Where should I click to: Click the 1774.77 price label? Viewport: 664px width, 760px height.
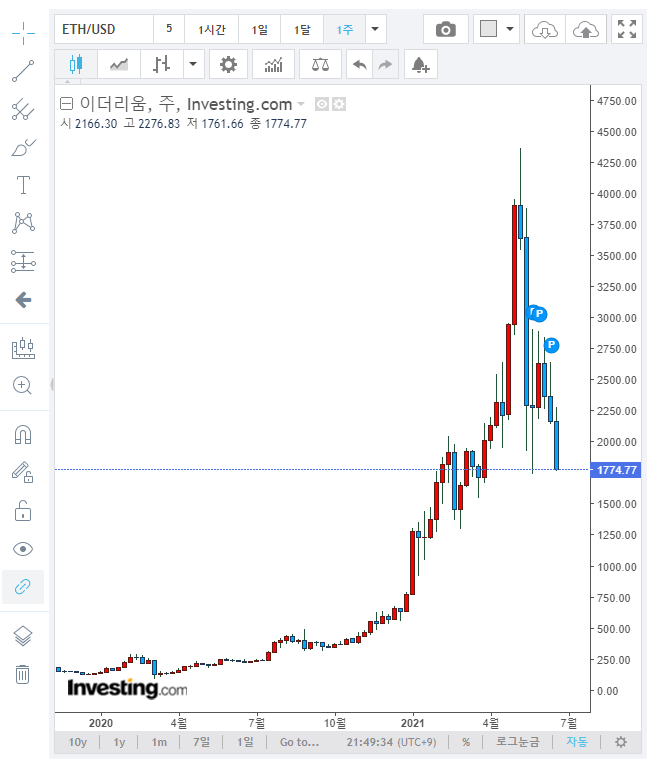pos(616,470)
